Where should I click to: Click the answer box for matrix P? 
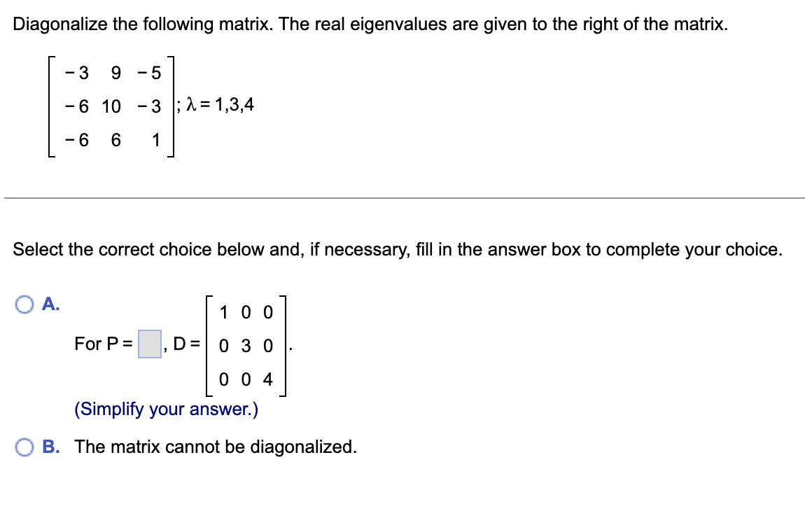[x=150, y=343]
